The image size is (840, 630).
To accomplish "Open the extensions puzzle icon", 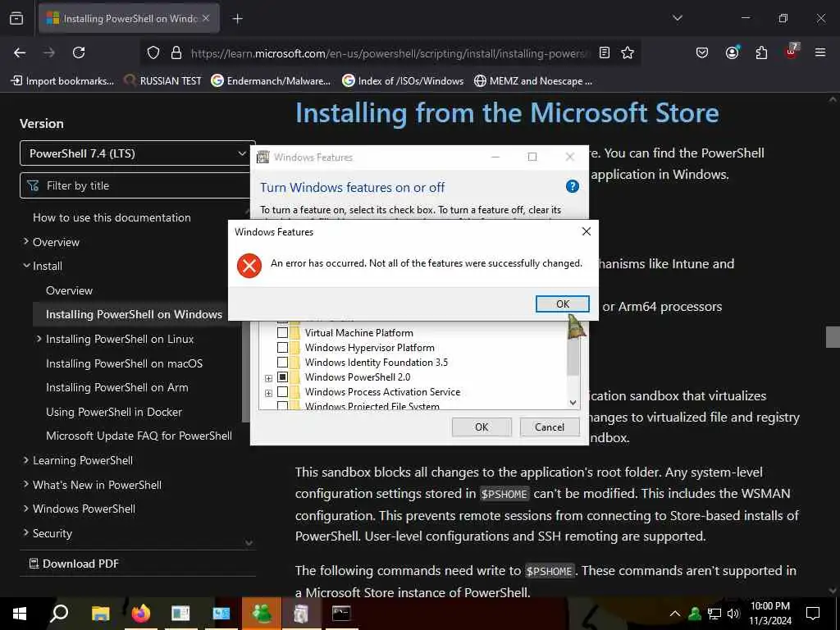I will tap(761, 52).
